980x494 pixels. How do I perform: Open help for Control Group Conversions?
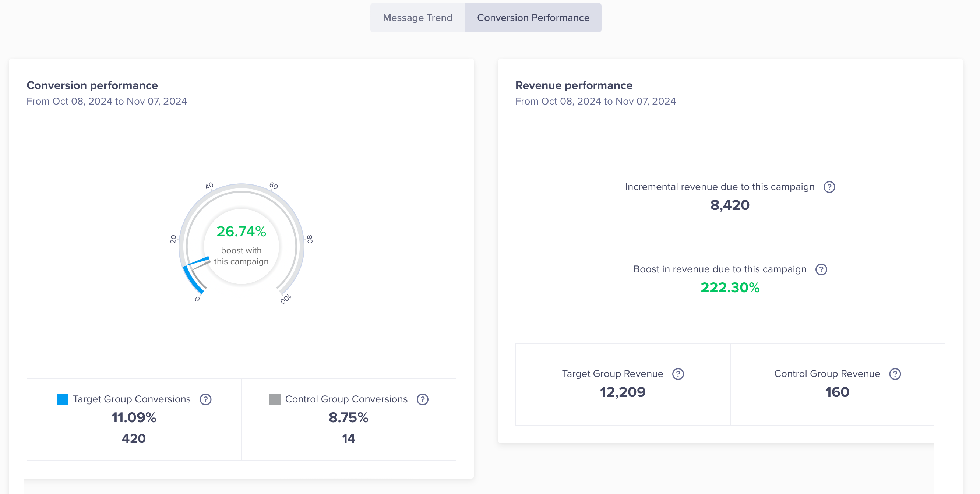coord(422,399)
